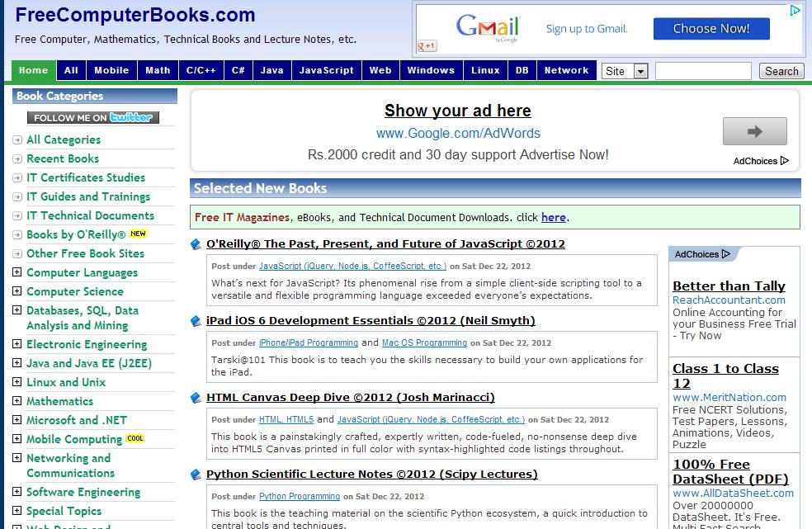This screenshot has height=529, width=812.
Task: Click the book icon beside iPad iOS 6 title
Action: pos(196,321)
